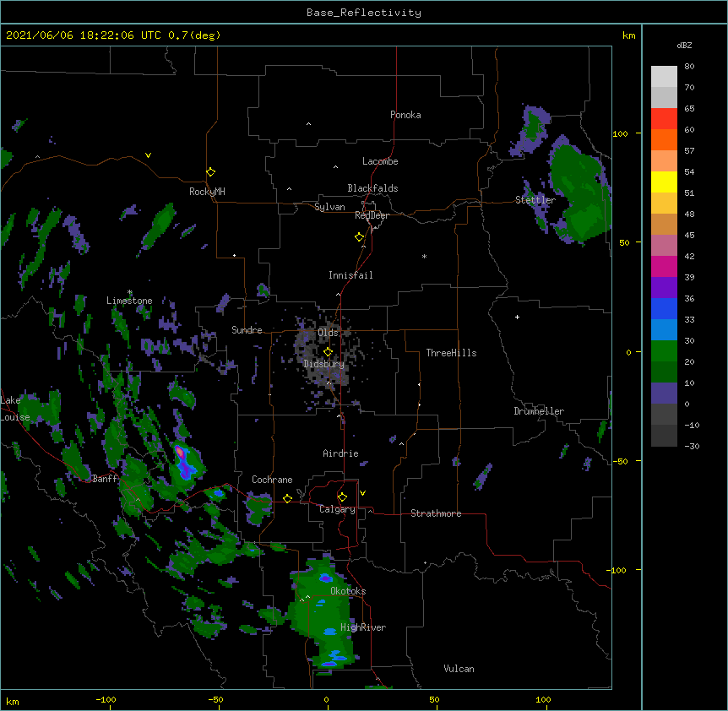Click the Blackfalds label on the map
This screenshot has height=711, width=728.
[372, 188]
